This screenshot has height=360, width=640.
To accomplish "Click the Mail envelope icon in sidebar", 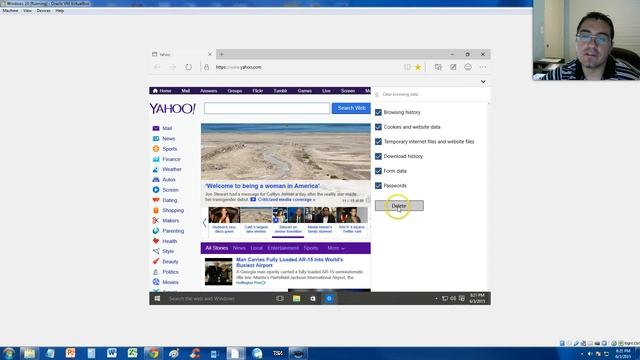I will [156, 128].
